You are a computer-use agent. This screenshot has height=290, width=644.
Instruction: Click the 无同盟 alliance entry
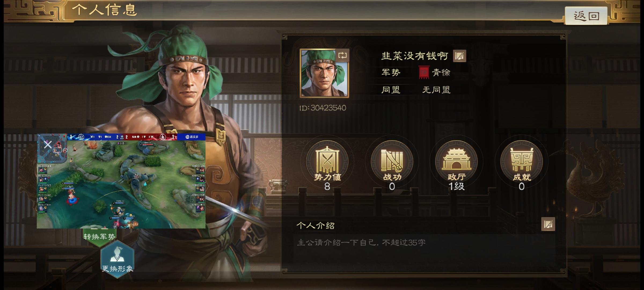(436, 90)
